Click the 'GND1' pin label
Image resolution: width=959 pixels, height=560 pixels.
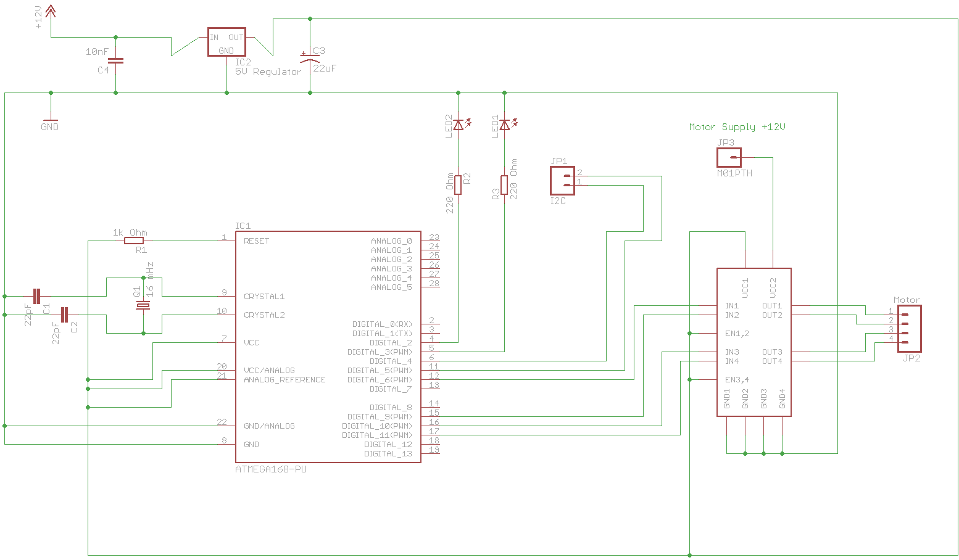pos(726,398)
